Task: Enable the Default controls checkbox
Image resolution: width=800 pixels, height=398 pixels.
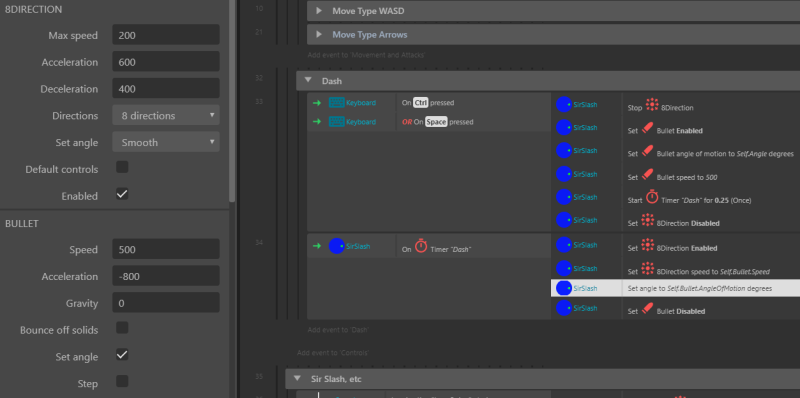Action: point(122,167)
